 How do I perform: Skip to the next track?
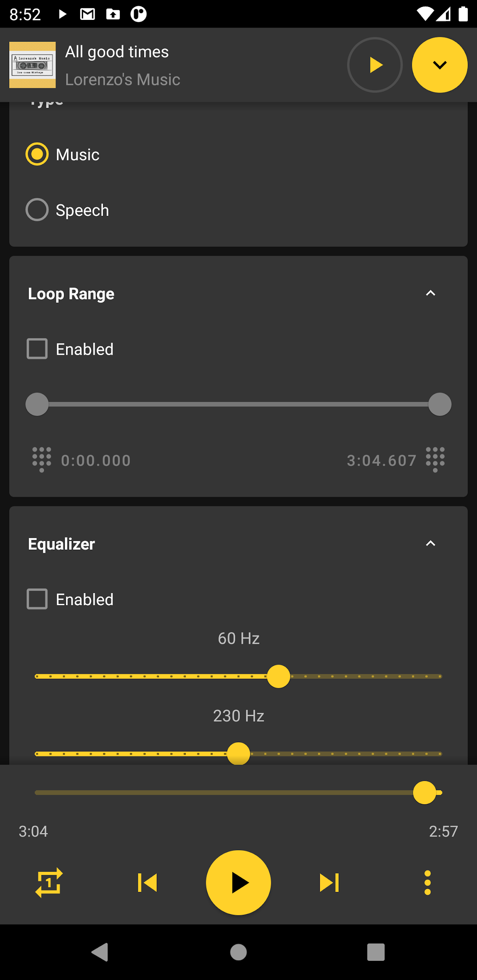(329, 882)
